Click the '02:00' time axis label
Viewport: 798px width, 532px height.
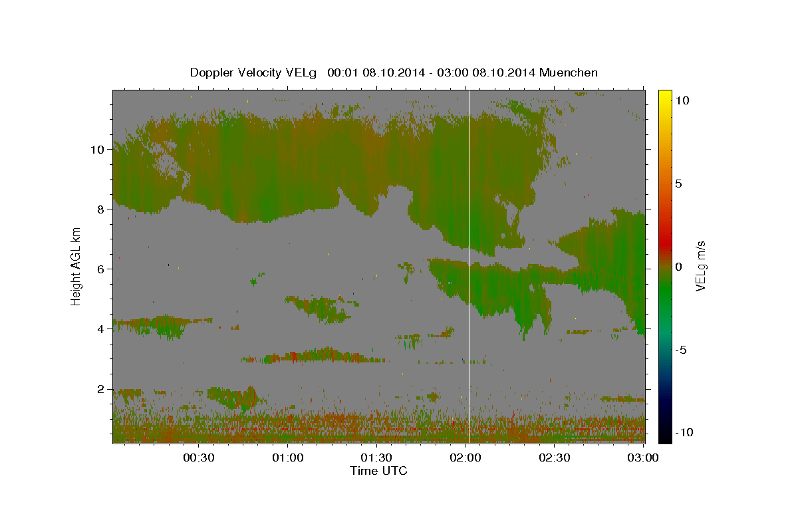click(465, 458)
